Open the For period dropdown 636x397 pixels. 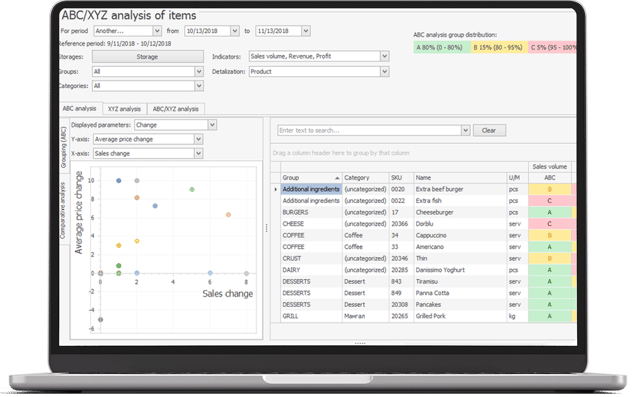coord(157,31)
